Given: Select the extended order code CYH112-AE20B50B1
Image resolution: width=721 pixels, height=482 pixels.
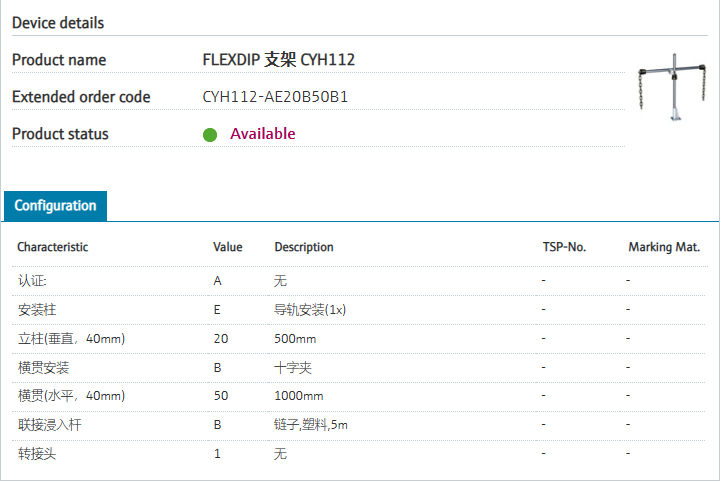Looking at the screenshot, I should (x=275, y=97).
